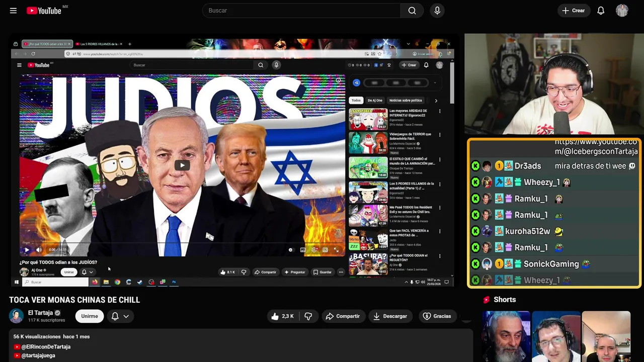Show more chips with the right chevron
This screenshot has width=644, height=362.
[436, 101]
